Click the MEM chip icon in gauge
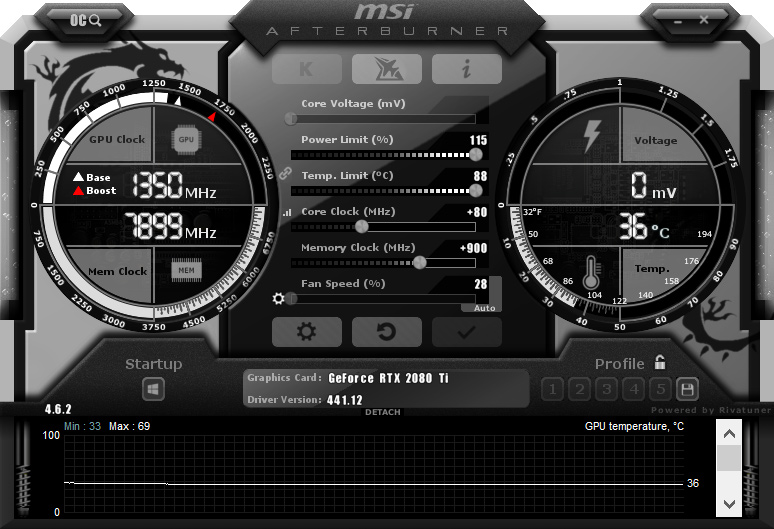774x529 pixels. click(x=186, y=270)
